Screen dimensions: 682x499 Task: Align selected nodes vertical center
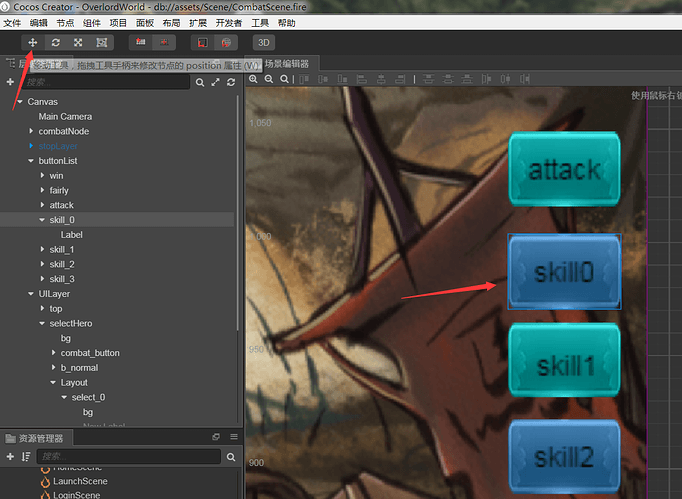click(323, 79)
